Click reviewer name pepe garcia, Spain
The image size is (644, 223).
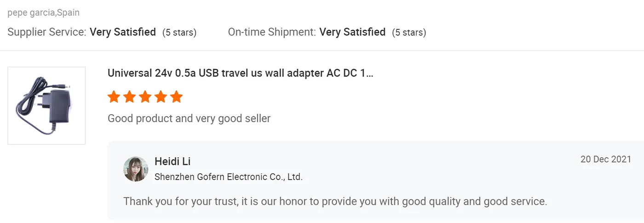click(44, 12)
